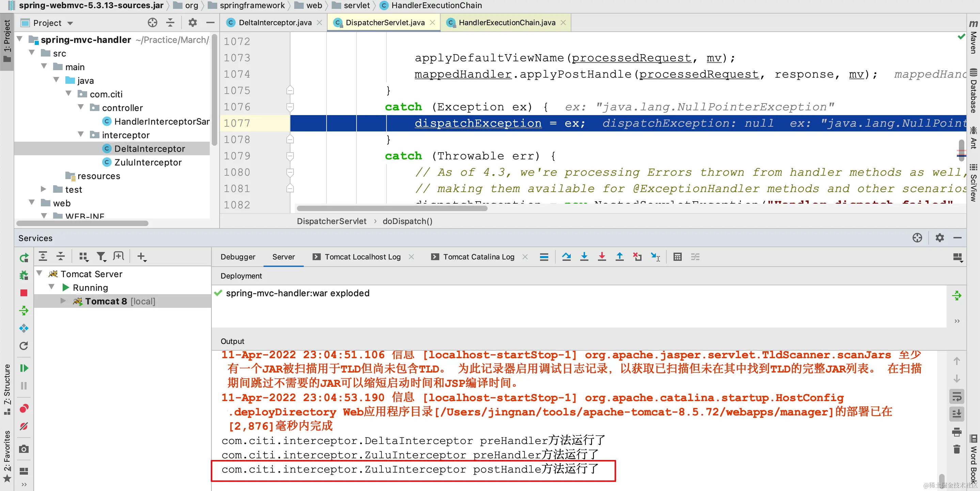Screen dimensions: 980x491
Task: Switch to HandlerExecutionChain.java editor tab
Action: pos(507,22)
